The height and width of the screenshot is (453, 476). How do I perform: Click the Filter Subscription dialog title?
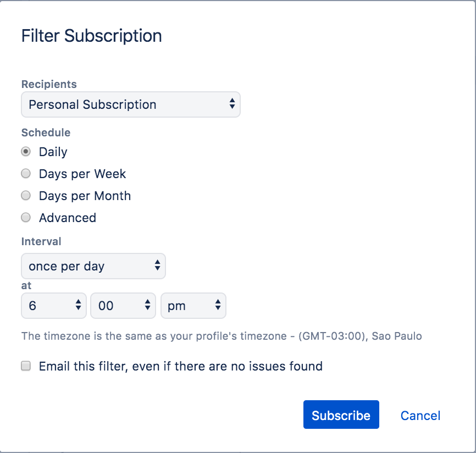(x=91, y=36)
